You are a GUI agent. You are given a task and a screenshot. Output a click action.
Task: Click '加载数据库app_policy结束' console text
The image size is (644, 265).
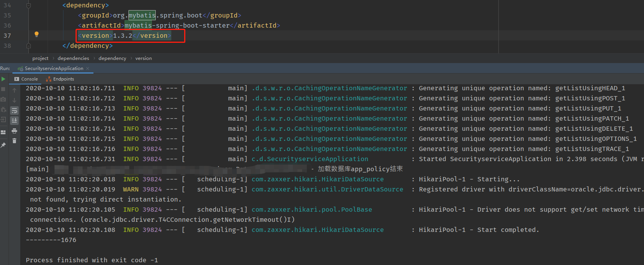tap(360, 168)
